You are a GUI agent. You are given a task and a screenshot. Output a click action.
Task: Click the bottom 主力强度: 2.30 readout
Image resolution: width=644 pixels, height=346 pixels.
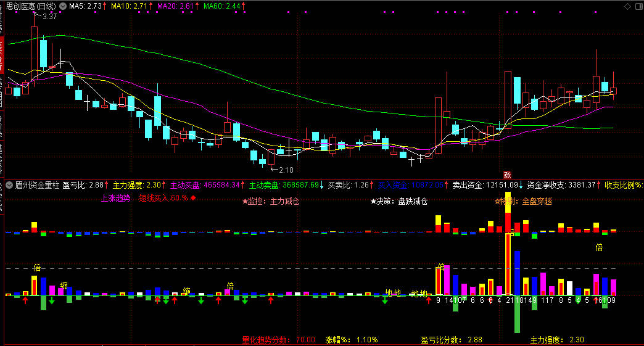557,340
